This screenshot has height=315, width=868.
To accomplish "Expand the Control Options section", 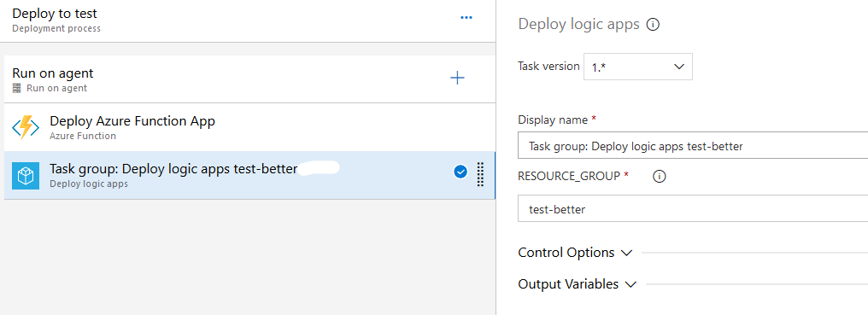I will tap(575, 253).
